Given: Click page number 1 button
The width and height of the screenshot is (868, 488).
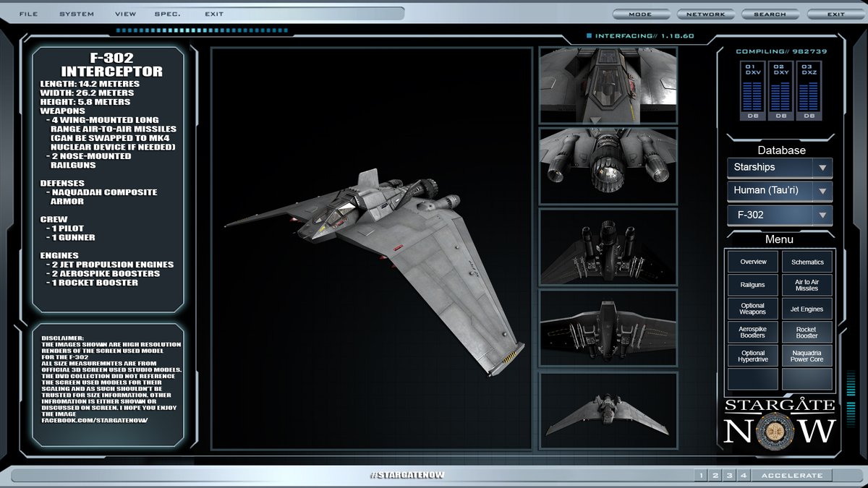Looking at the screenshot, I should coord(701,475).
